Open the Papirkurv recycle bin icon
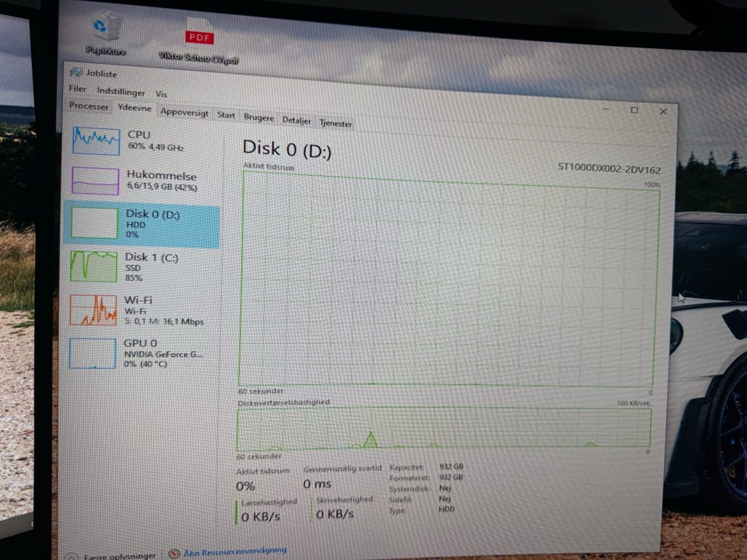Viewport: 747px width, 560px height. [x=106, y=33]
